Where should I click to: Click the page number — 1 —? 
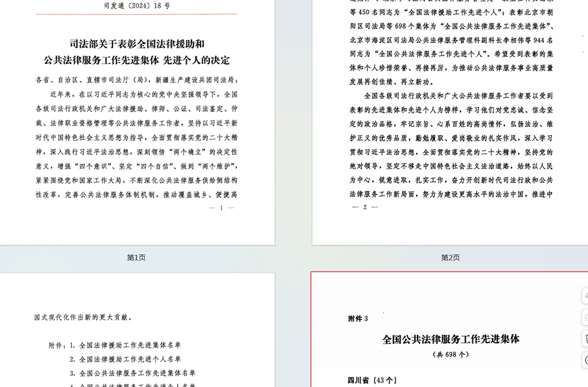221,208
